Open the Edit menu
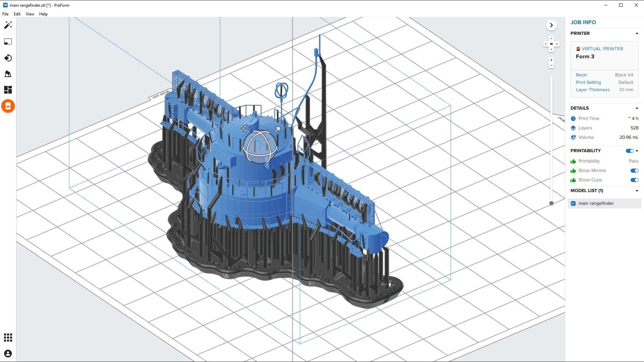This screenshot has width=644, height=362. click(x=17, y=14)
